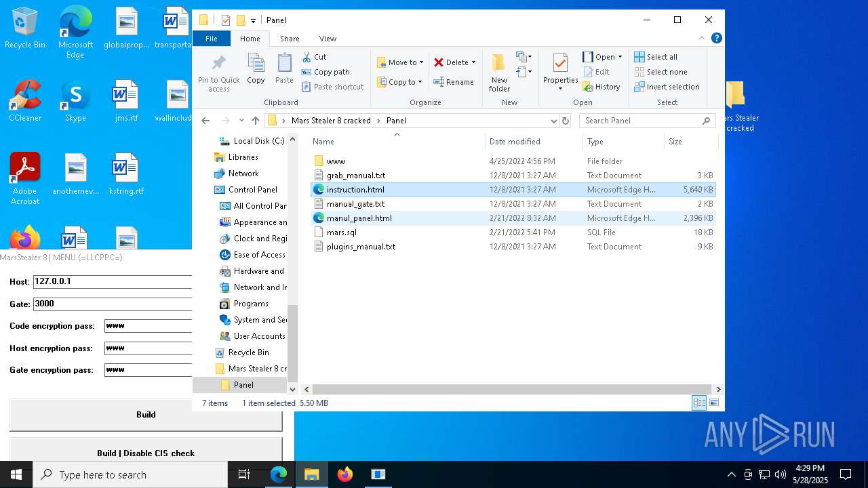Switch to the Share tab
Image resolution: width=868 pixels, height=488 pixels.
click(290, 39)
